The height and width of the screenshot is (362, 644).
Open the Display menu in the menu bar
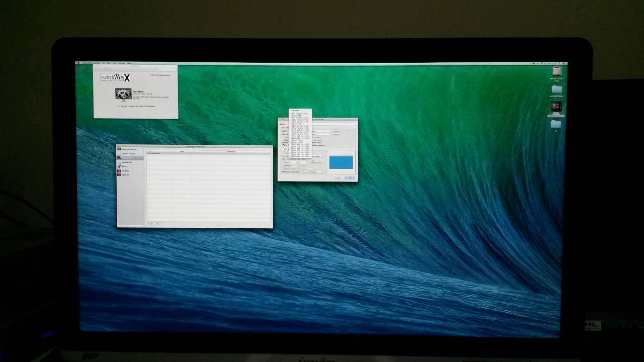[122, 63]
